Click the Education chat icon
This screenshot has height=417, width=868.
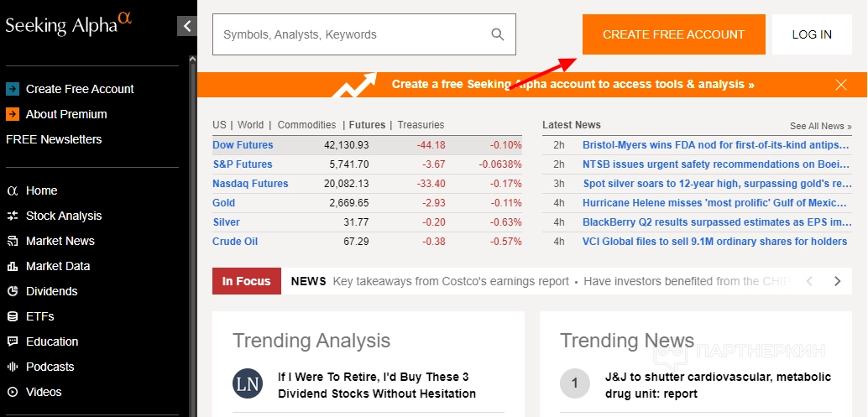point(13,341)
